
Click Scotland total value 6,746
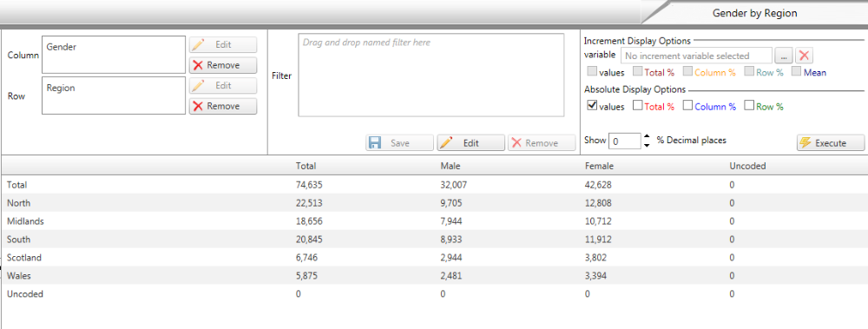306,258
